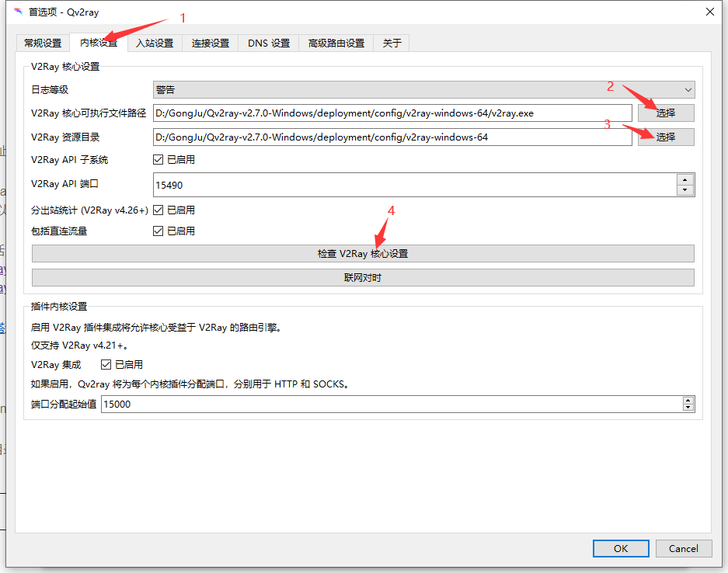Image resolution: width=728 pixels, height=573 pixels.
Task: Confirm settings with the OK button
Action: (x=621, y=548)
